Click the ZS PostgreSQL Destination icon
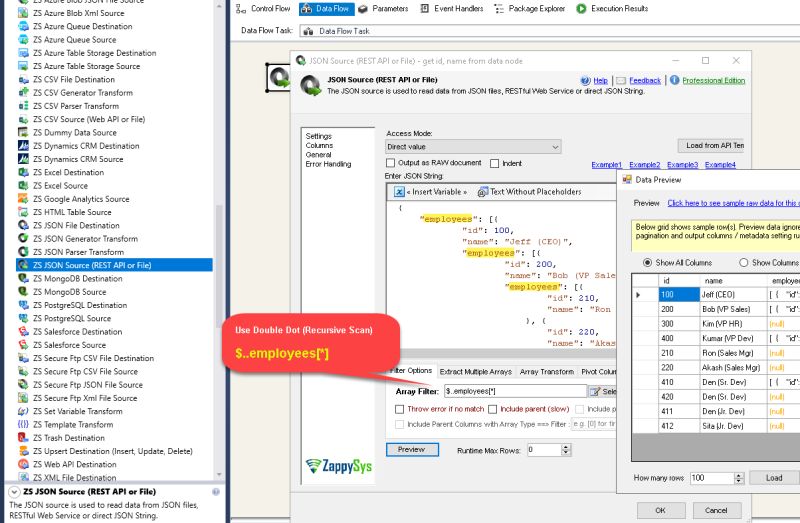800x523 pixels. (23, 305)
